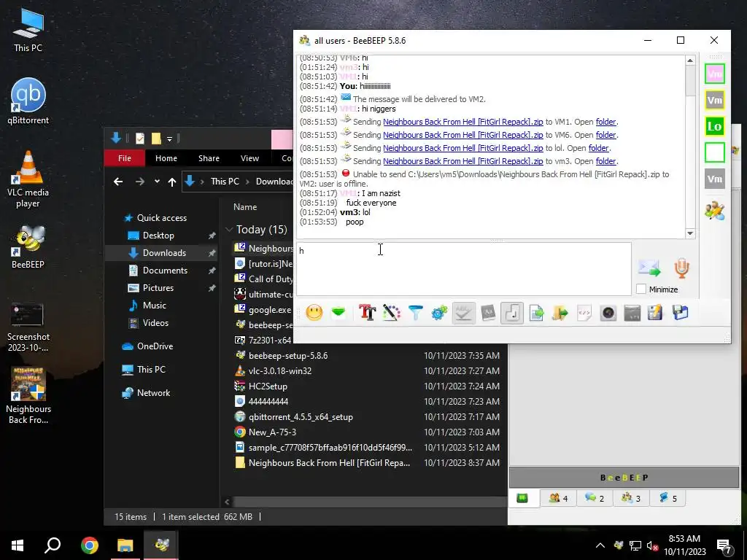Image resolution: width=747 pixels, height=560 pixels.
Task: Click the chat scrollbar up arrow
Action: coord(690,61)
